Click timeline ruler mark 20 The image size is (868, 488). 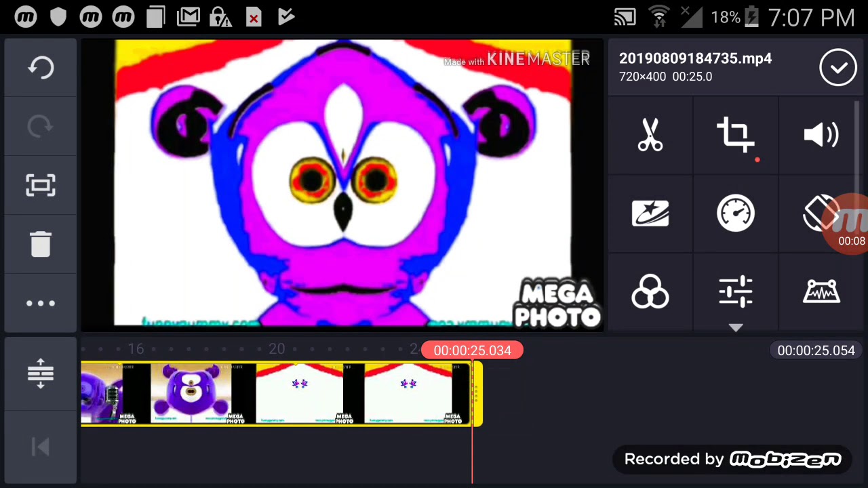[x=276, y=349]
